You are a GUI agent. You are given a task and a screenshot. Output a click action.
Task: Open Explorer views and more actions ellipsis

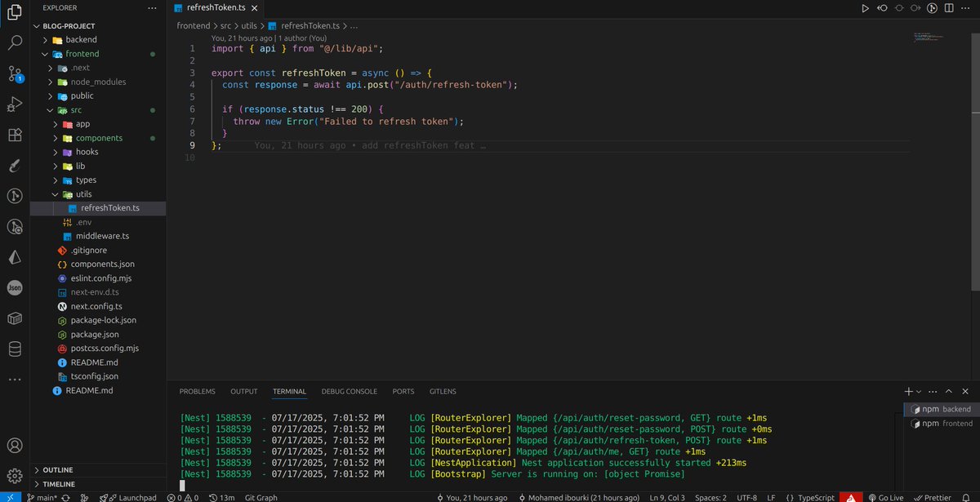coord(151,8)
